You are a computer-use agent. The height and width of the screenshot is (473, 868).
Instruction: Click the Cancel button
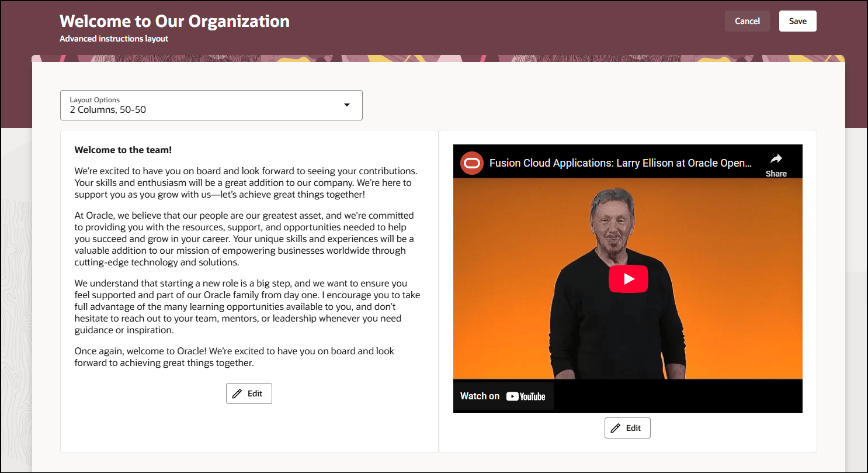747,21
